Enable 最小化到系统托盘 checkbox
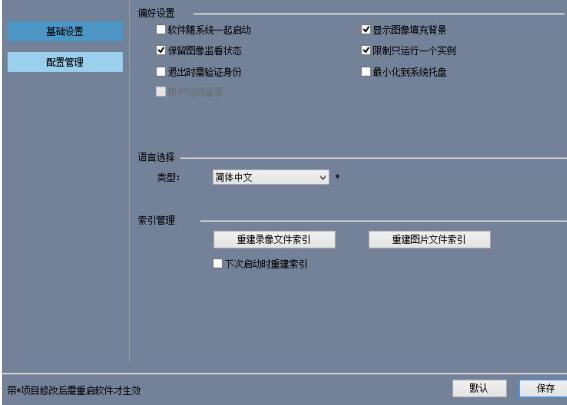 coord(366,71)
